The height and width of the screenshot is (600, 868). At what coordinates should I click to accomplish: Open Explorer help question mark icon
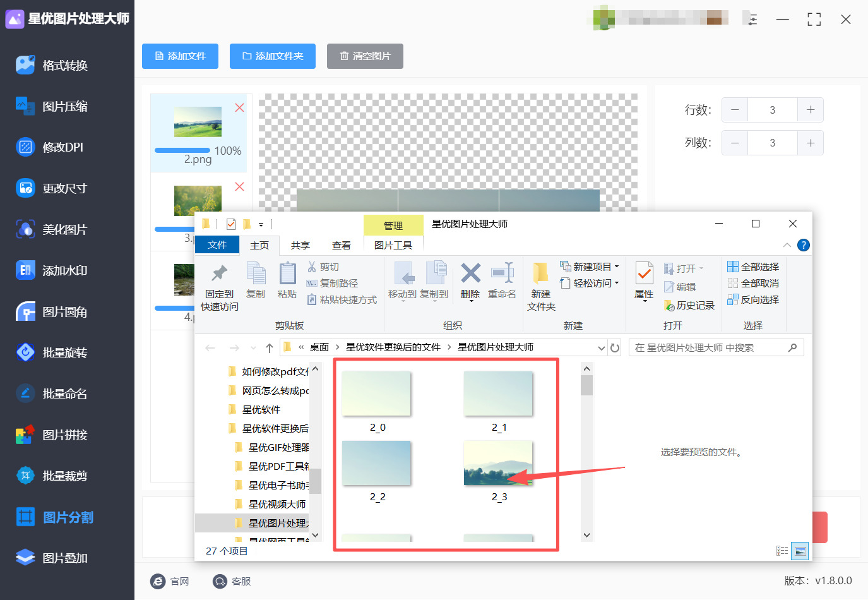804,245
